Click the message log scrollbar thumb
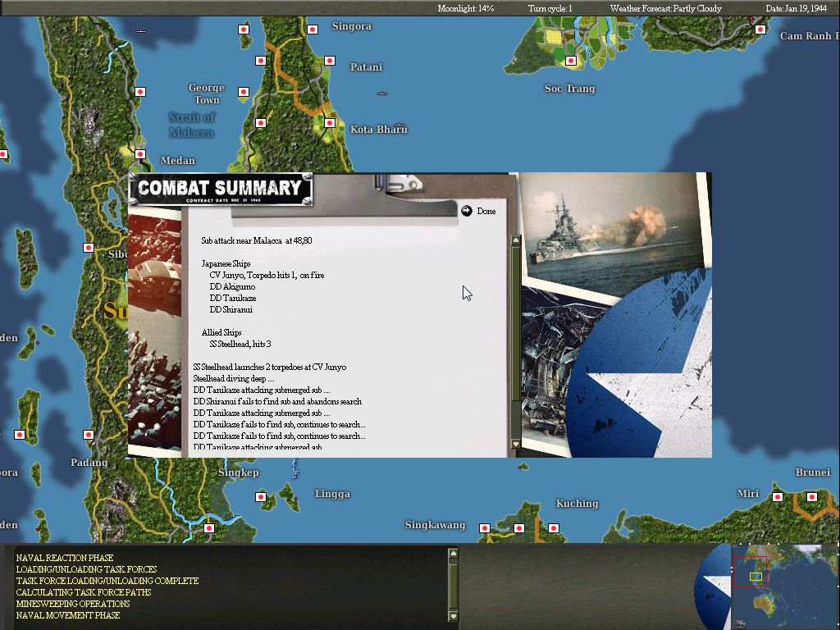Screen dimensions: 840x630 point(453,584)
